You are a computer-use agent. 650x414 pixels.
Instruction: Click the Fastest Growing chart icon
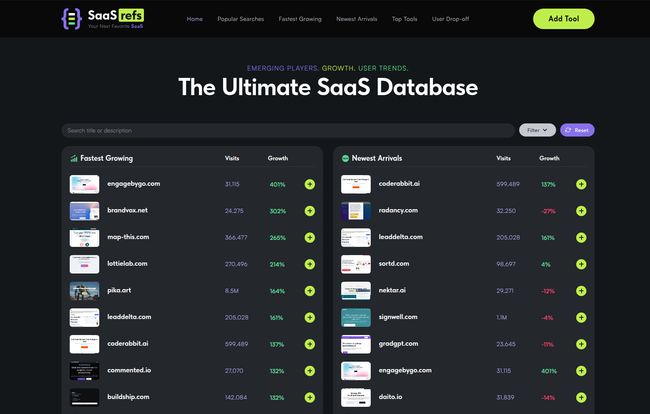click(x=74, y=158)
